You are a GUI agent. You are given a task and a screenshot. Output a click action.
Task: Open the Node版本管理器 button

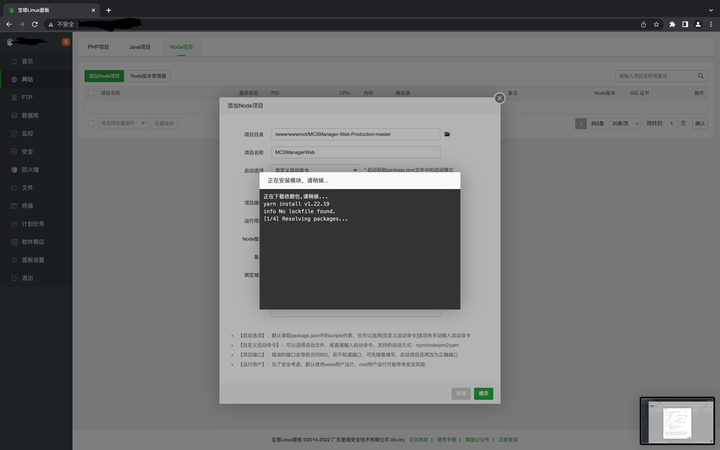click(x=148, y=76)
